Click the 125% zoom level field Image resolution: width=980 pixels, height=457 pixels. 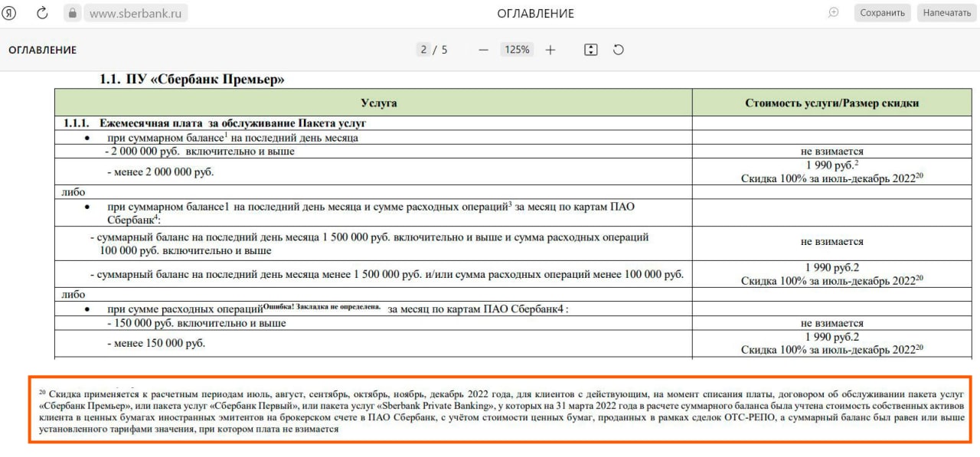click(517, 50)
